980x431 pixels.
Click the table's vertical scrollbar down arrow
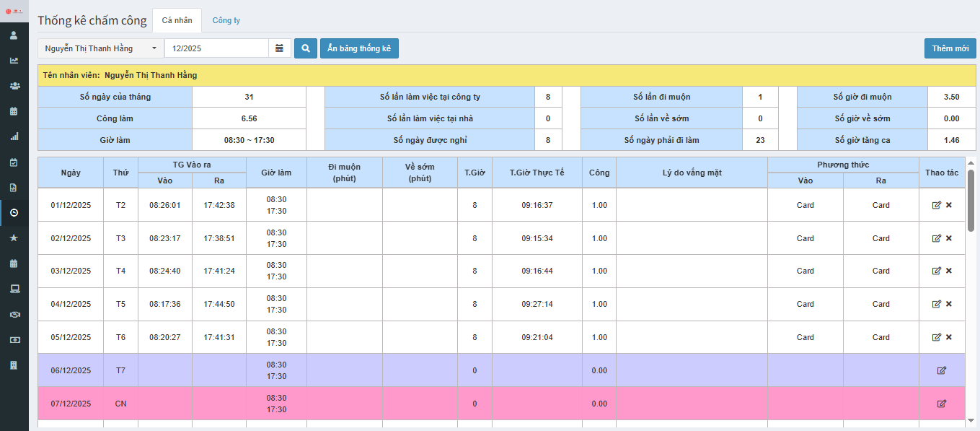pyautogui.click(x=971, y=420)
